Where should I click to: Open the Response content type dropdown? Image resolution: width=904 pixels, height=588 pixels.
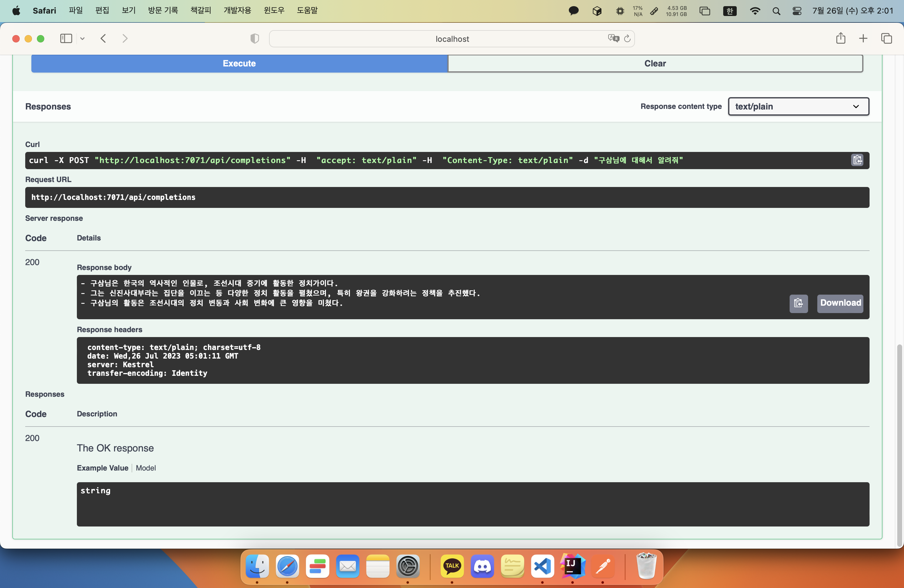[x=798, y=106]
